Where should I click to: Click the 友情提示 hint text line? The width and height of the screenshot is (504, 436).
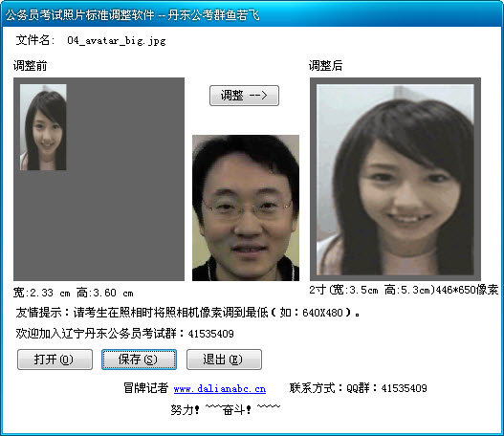point(187,313)
